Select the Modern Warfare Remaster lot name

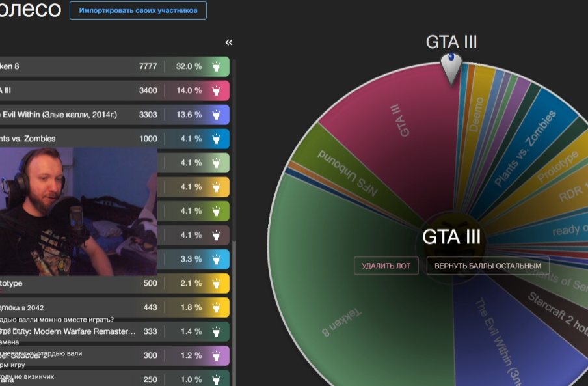pos(68,331)
